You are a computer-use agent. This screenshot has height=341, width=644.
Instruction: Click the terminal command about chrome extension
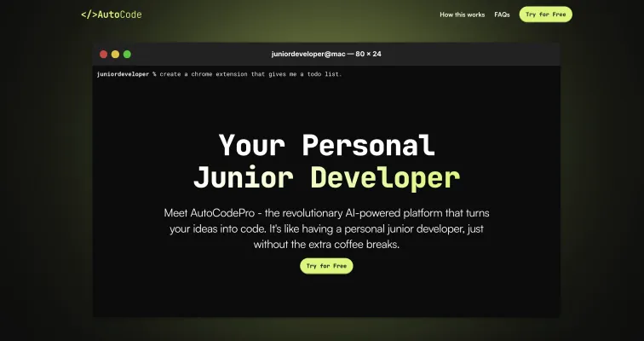pos(250,74)
